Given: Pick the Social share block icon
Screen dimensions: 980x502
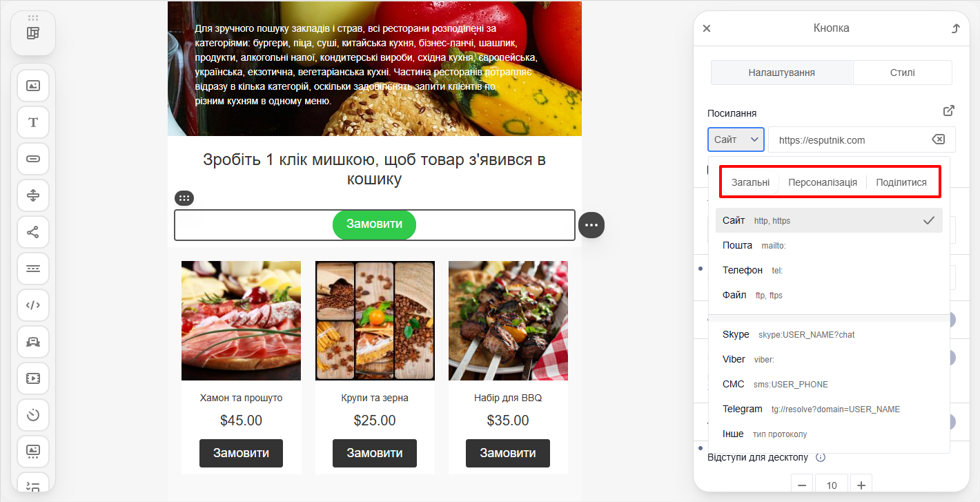Looking at the screenshot, I should click(33, 232).
